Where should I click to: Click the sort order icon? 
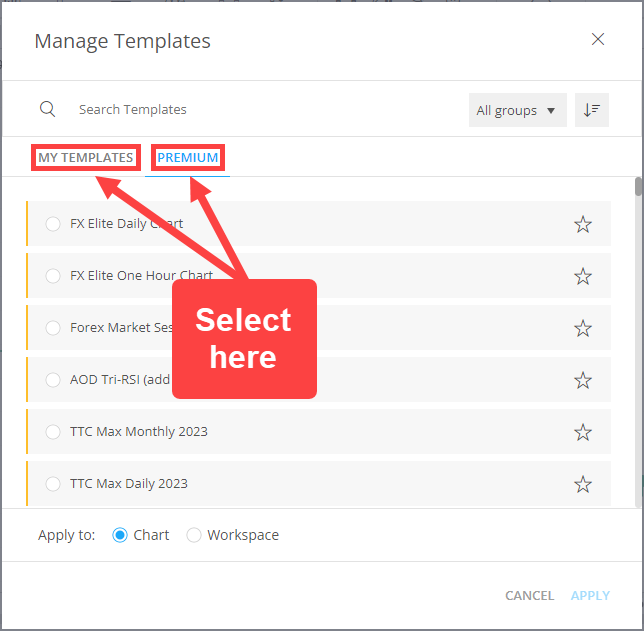tap(591, 110)
